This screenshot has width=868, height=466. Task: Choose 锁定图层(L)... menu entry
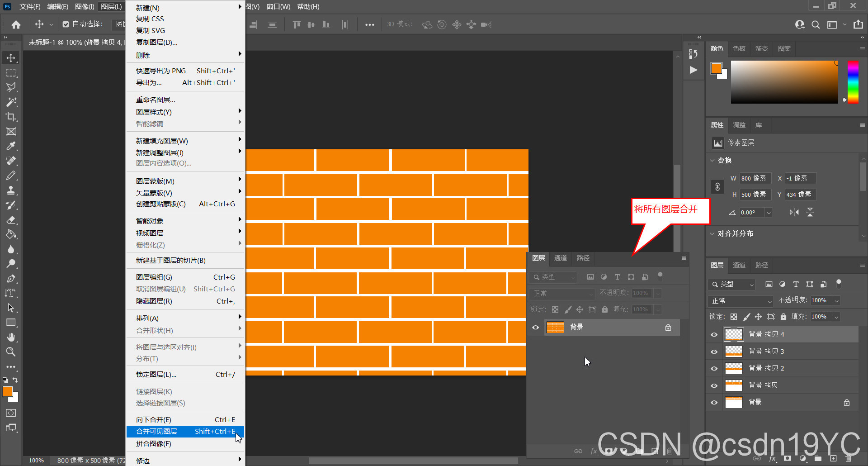[x=185, y=374]
